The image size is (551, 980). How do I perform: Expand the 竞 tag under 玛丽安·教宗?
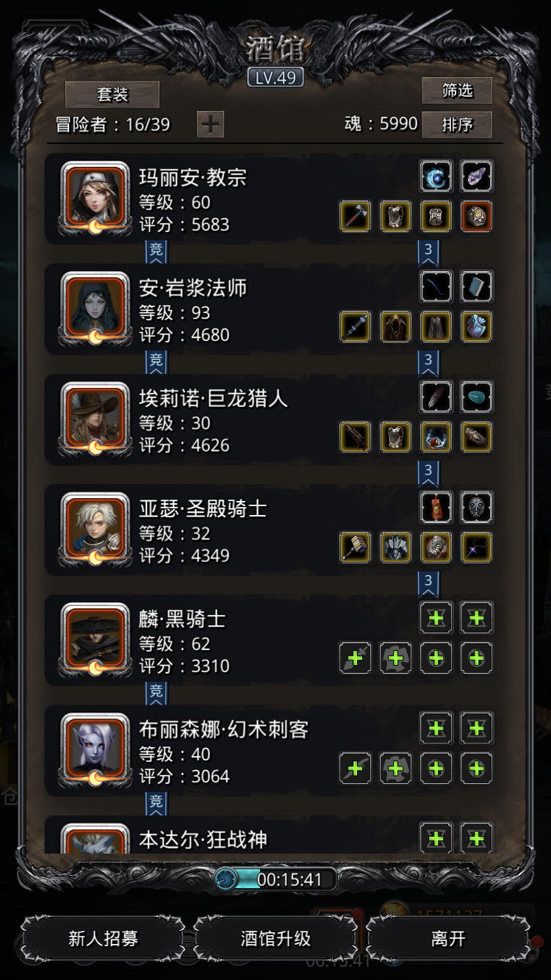(x=156, y=251)
